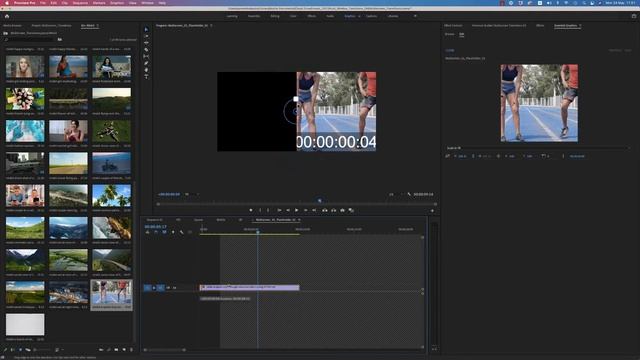The height and width of the screenshot is (360, 640).
Task: Step back one frame in Program monitor
Action: point(288,210)
